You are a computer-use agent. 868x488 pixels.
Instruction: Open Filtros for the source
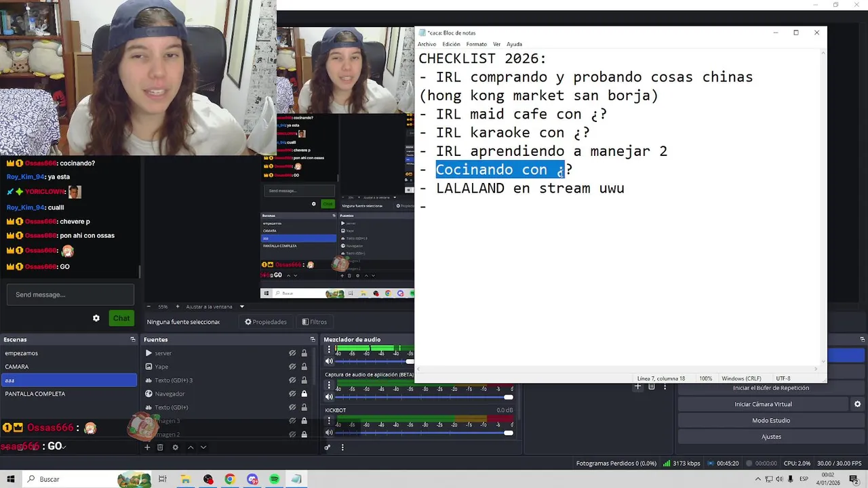coord(314,322)
